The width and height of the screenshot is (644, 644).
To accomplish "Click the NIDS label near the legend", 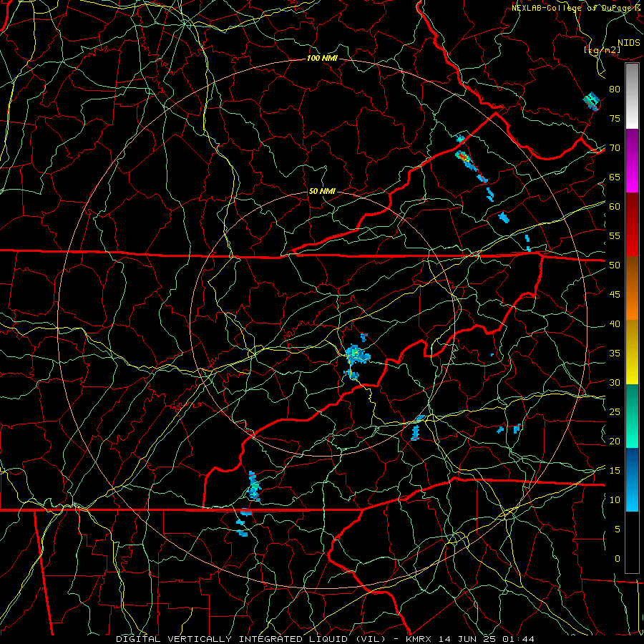I will coord(629,43).
